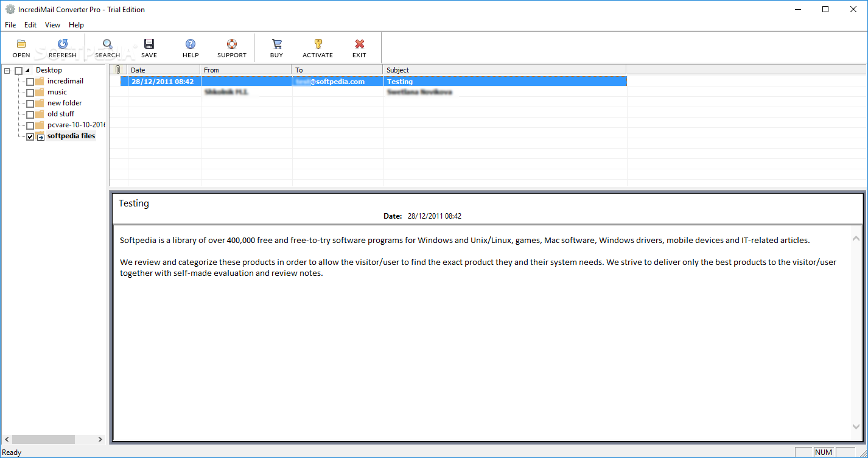The height and width of the screenshot is (458, 868).
Task: Click the Testing title in preview pane
Action: (x=134, y=203)
